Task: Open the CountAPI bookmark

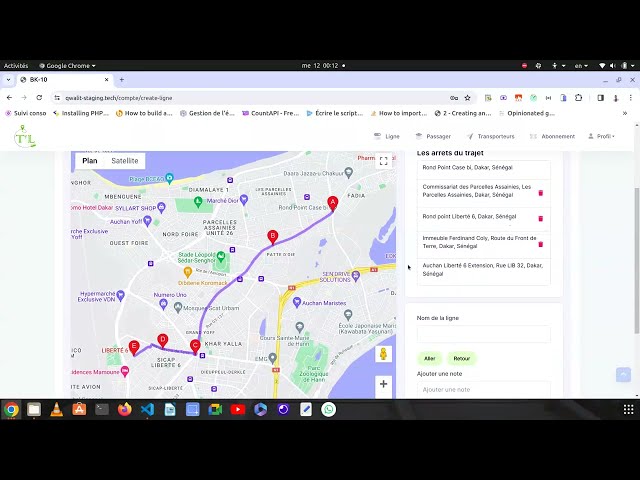Action: click(271, 113)
